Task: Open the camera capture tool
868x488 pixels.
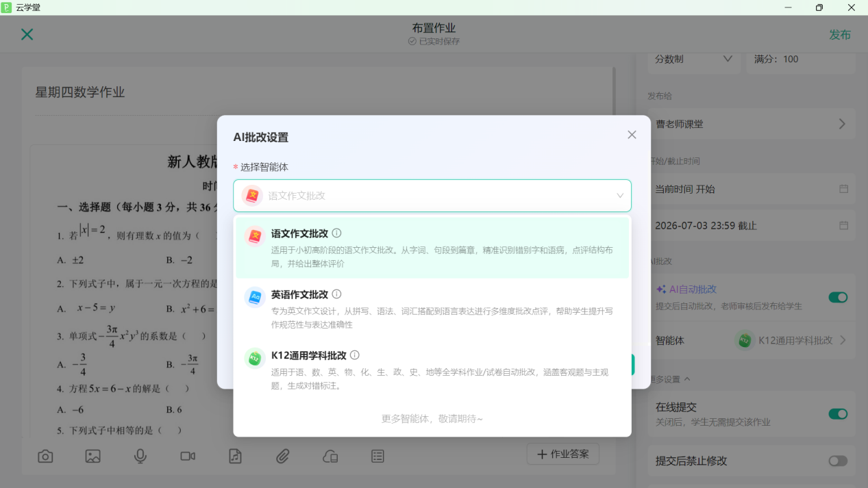Action: (x=45, y=456)
